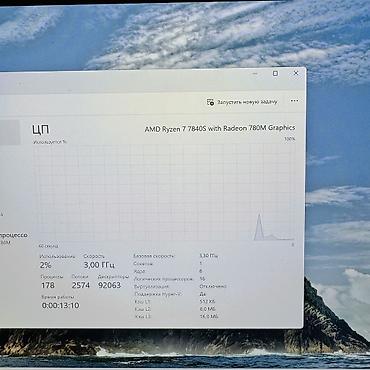Open the three-dots more options menu
Image resolution: width=370 pixels, height=370 pixels.
pyautogui.click(x=294, y=101)
